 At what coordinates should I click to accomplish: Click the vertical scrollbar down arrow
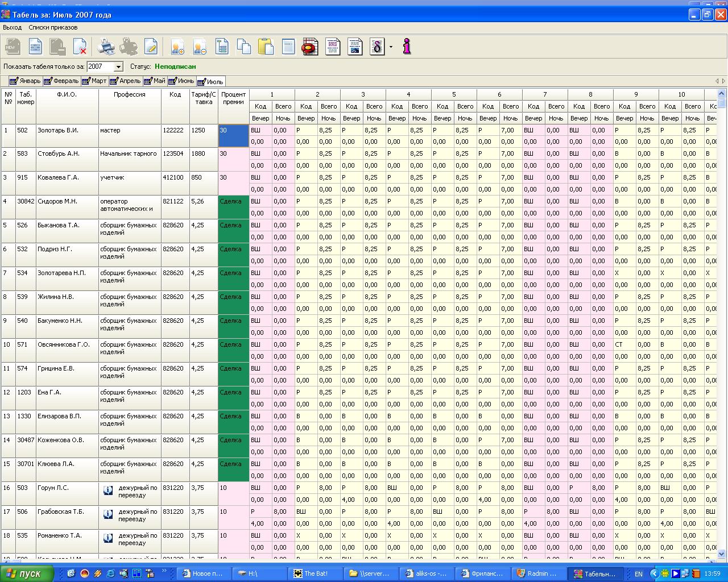(x=722, y=553)
